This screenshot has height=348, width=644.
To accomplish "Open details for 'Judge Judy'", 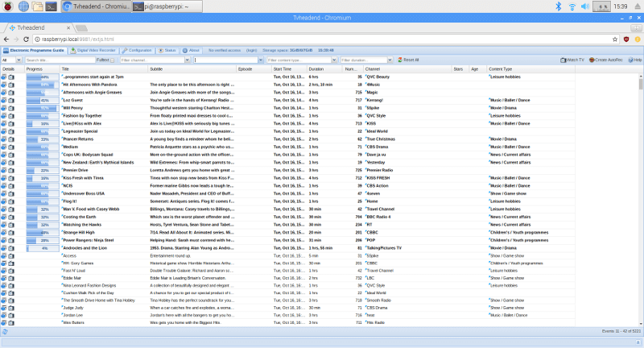I will [4, 308].
